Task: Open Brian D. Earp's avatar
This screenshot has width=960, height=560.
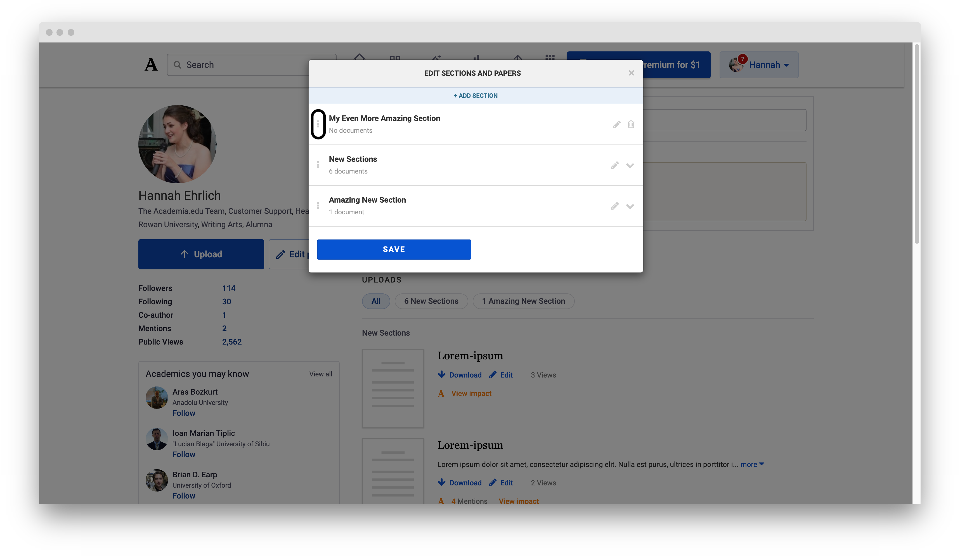Action: pos(157,480)
